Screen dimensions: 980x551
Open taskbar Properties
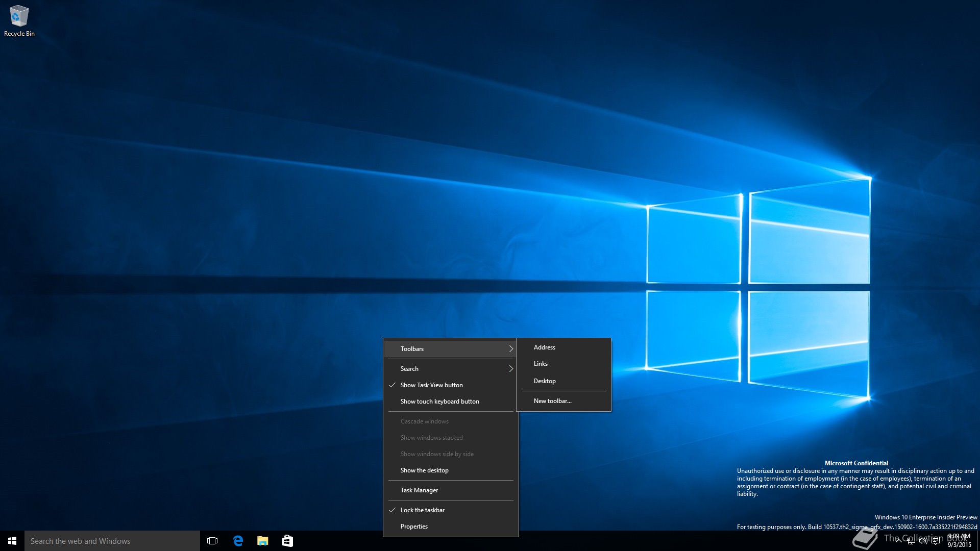click(x=451, y=527)
